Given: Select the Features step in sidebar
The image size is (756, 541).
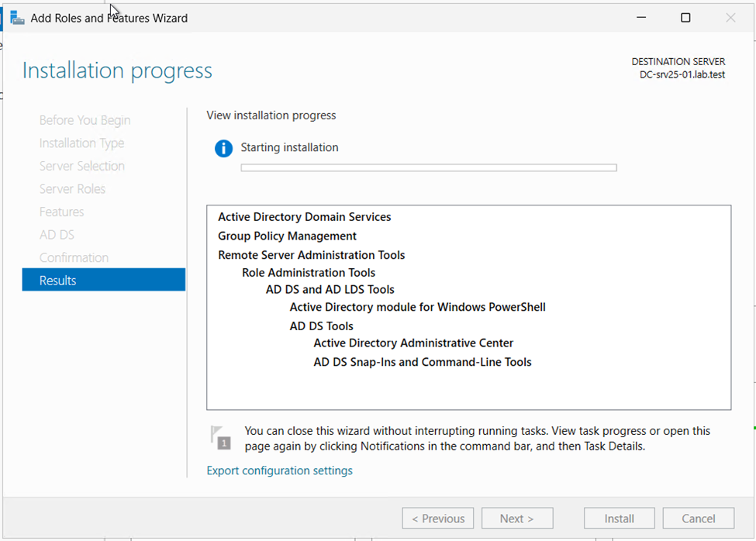Looking at the screenshot, I should [62, 212].
